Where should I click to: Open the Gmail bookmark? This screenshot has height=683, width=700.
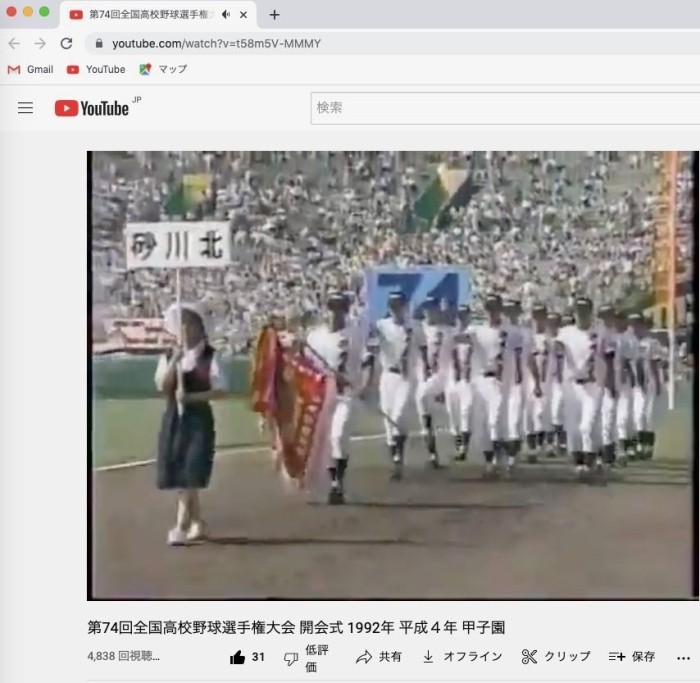coord(30,69)
